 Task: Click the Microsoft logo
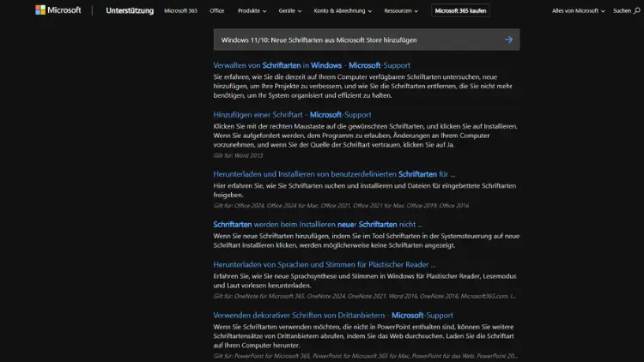(x=58, y=9)
